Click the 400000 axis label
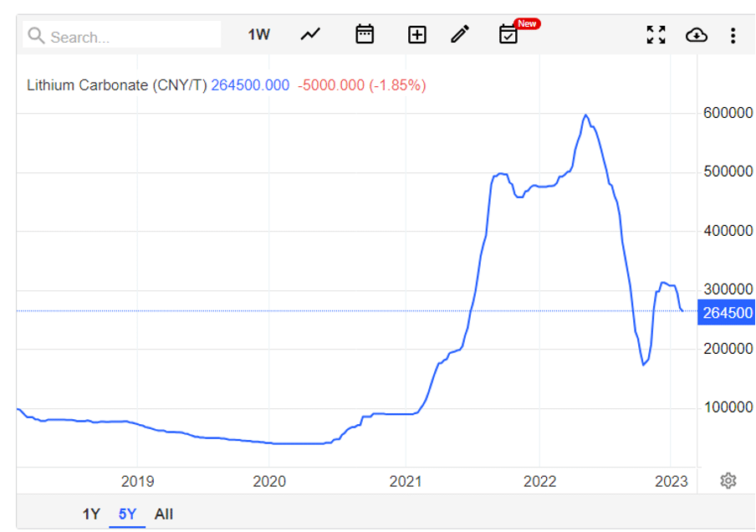The width and height of the screenshot is (756, 532). 728,231
